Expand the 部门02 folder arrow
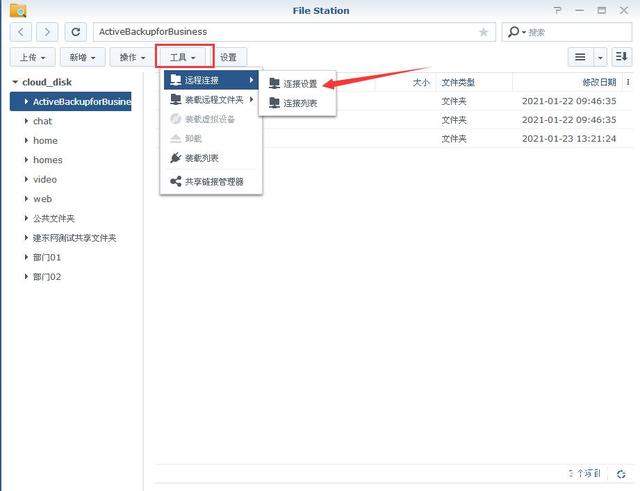This screenshot has width=640, height=491. click(26, 277)
